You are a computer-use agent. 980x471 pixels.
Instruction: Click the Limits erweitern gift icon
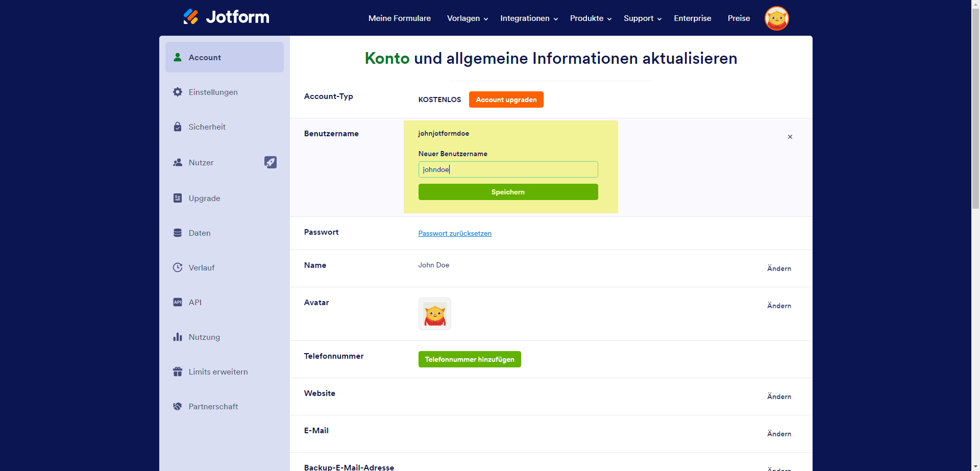[x=178, y=371]
